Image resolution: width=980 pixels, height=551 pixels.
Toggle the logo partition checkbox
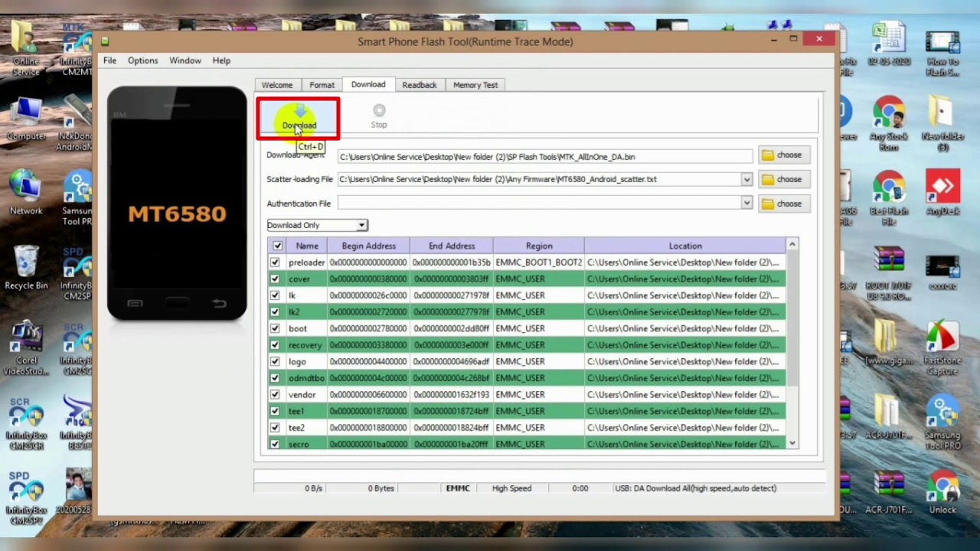[x=275, y=361]
